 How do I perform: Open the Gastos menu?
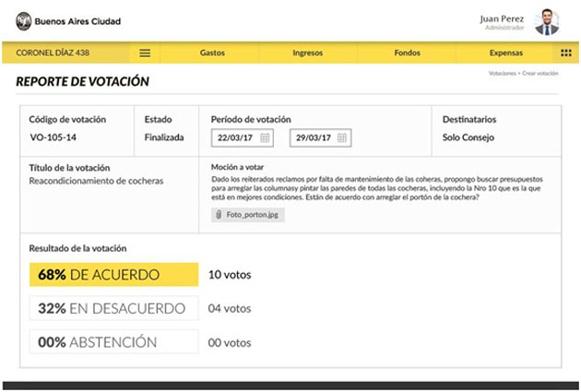coord(212,53)
